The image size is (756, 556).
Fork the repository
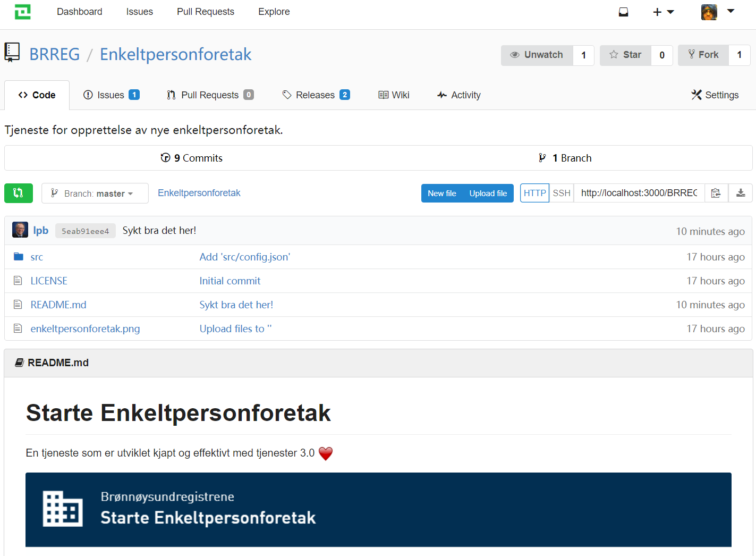pyautogui.click(x=703, y=55)
